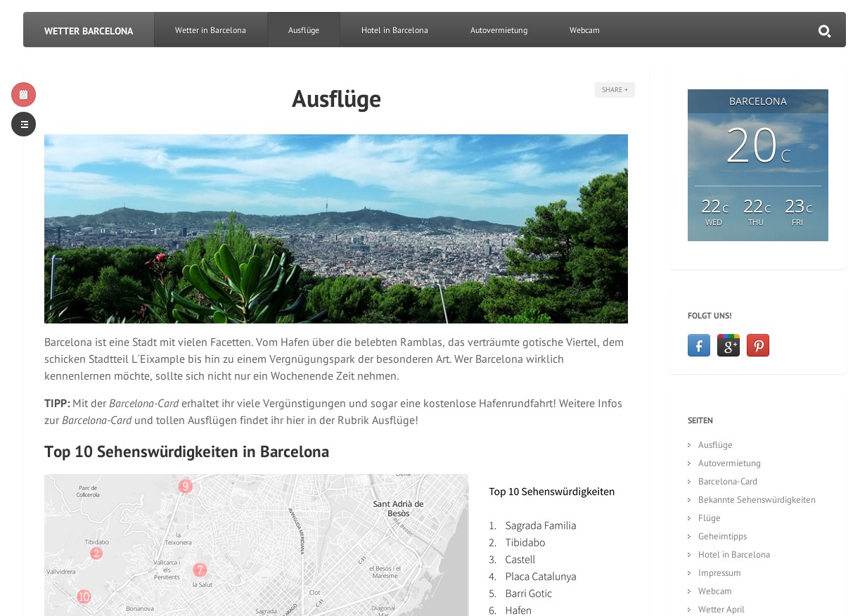Viewport: 860px width, 616px height.
Task: Click the dark list icon button
Action: coord(23,124)
